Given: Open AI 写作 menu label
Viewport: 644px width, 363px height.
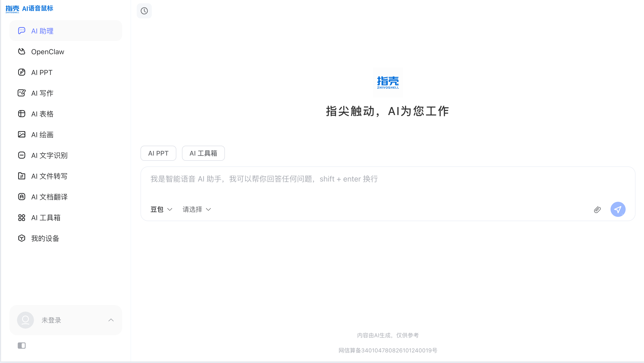Looking at the screenshot, I should point(42,93).
